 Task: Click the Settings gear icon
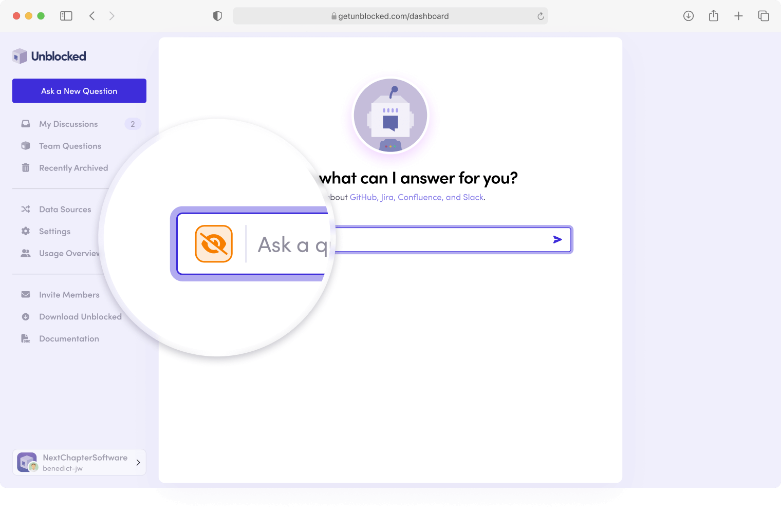pyautogui.click(x=26, y=231)
